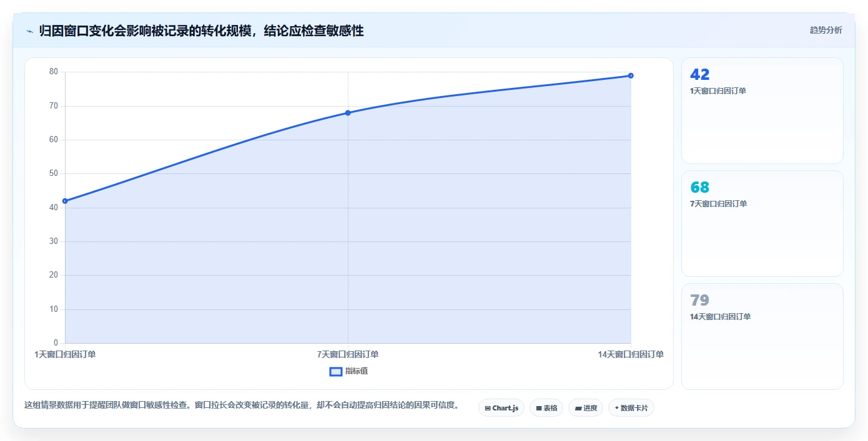Click the x-axis label 1天窗口归因订单
Screen dimensions: 868x441
(x=65, y=354)
